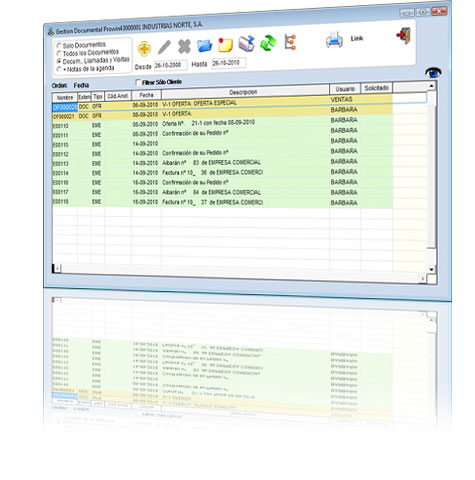The height and width of the screenshot is (480, 475).
Task: Click the Hasta date input field
Action: [x=229, y=63]
